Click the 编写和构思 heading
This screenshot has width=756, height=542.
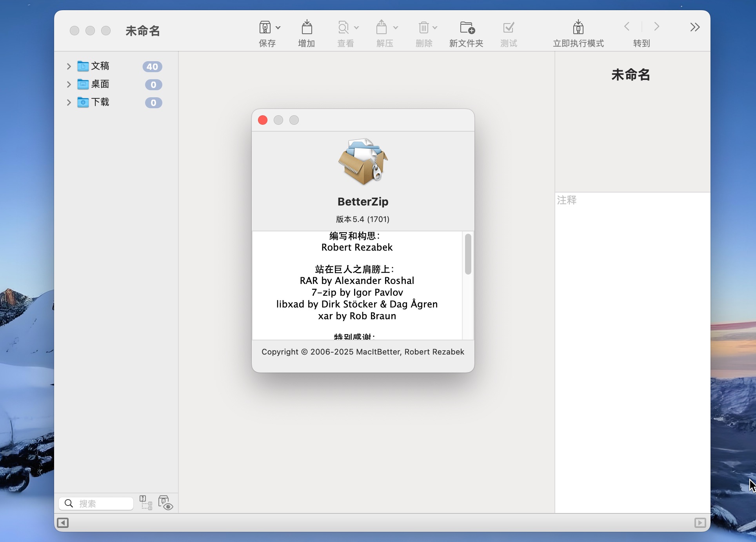pos(354,236)
